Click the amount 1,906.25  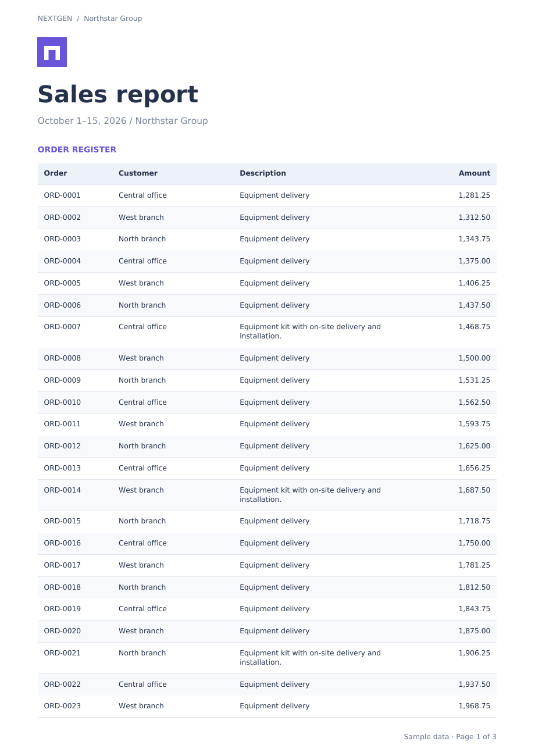475,653
